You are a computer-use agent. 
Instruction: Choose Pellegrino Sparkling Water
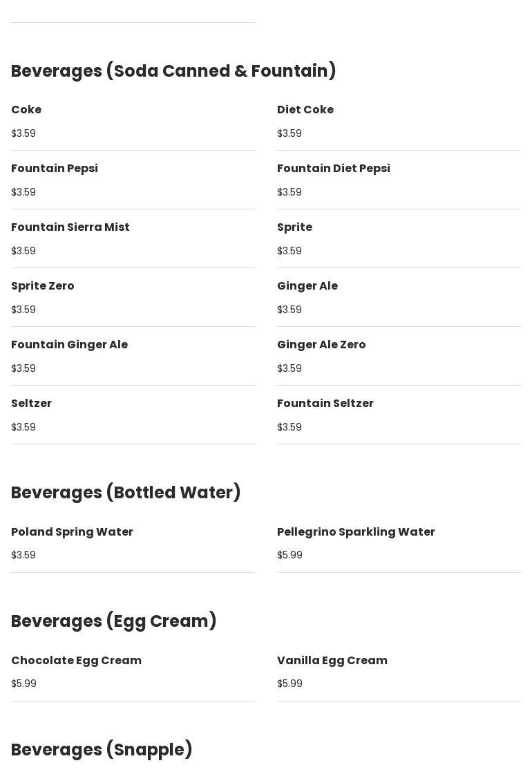[356, 532]
